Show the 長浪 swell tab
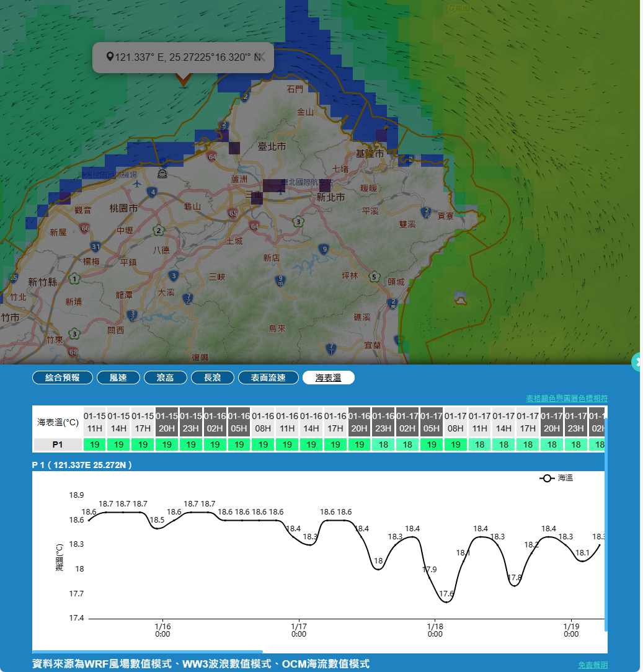The width and height of the screenshot is (643, 672). tap(212, 378)
